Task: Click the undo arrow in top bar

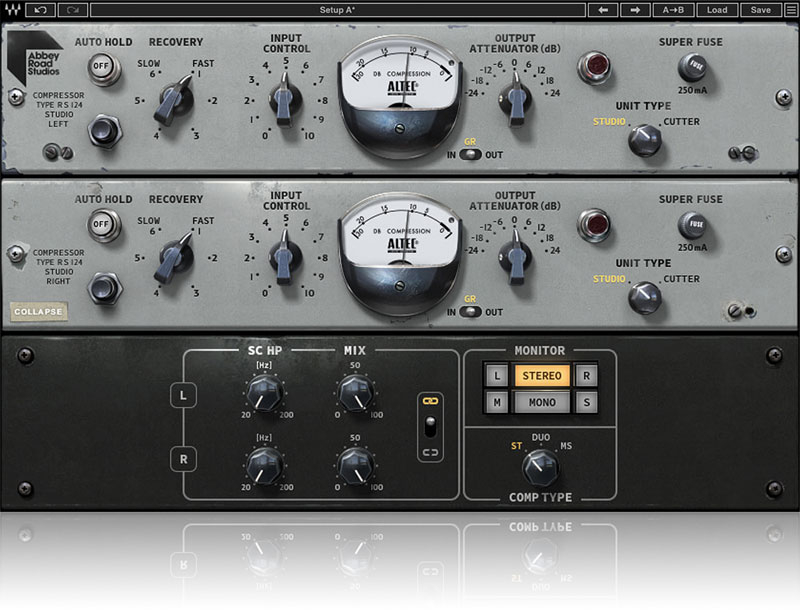Action: [41, 10]
